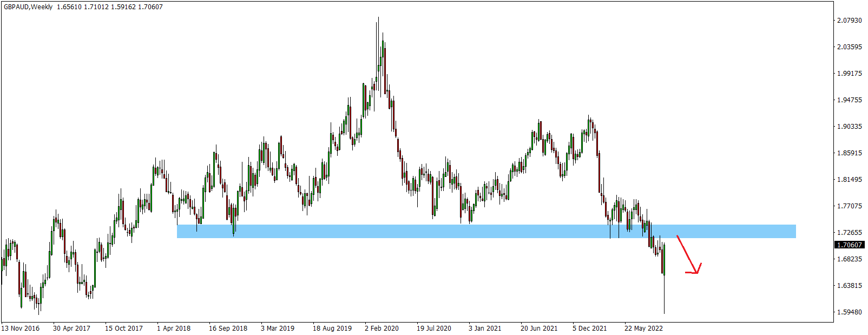The image size is (868, 335).
Task: Click the 1 Apr 2018 date label
Action: click(174, 329)
